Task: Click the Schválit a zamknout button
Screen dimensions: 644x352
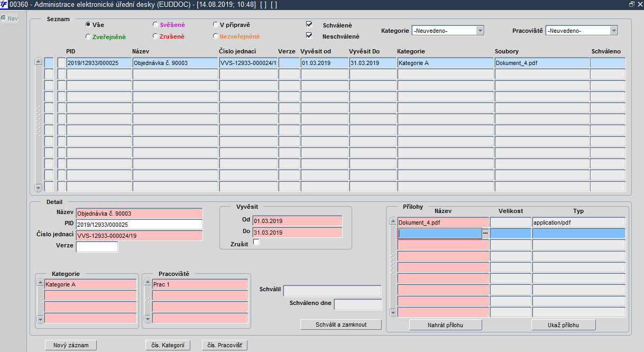Action: tap(341, 325)
